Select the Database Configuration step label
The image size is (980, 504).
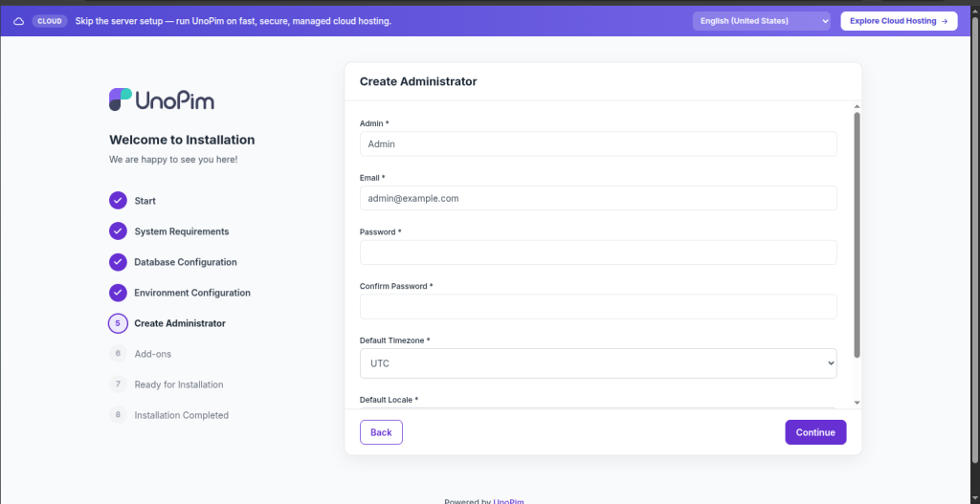click(x=186, y=262)
